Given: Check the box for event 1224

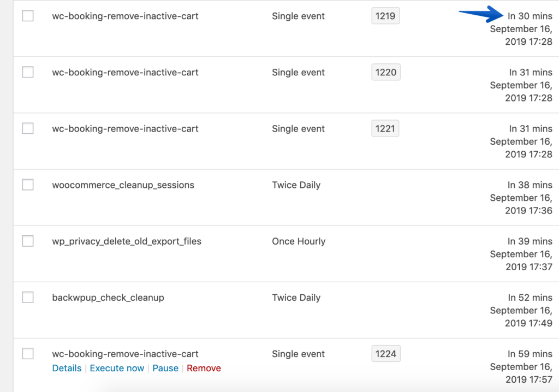Looking at the screenshot, I should [x=28, y=354].
